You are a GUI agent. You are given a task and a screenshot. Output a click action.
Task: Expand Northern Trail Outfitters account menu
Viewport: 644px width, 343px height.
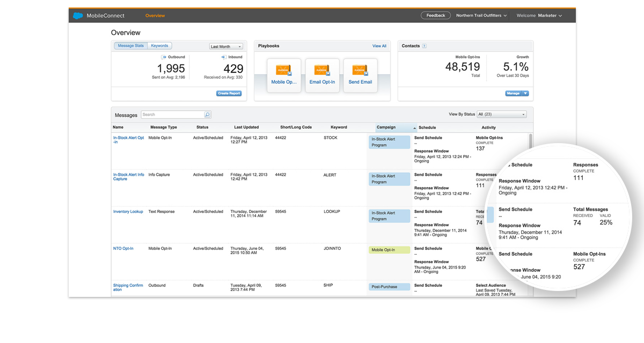point(481,16)
